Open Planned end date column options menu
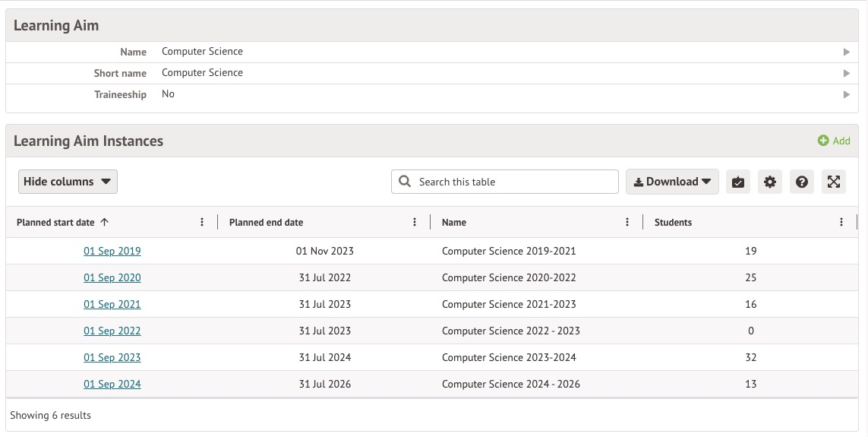 coord(415,223)
